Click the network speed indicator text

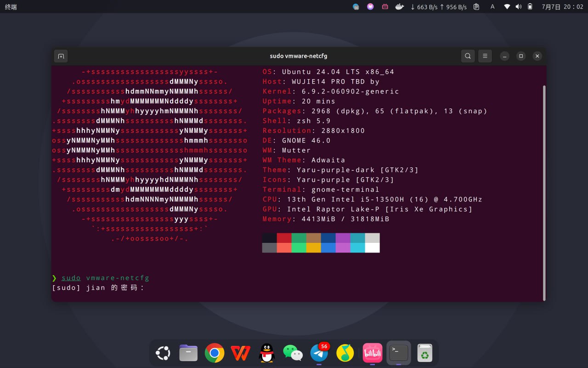click(438, 7)
